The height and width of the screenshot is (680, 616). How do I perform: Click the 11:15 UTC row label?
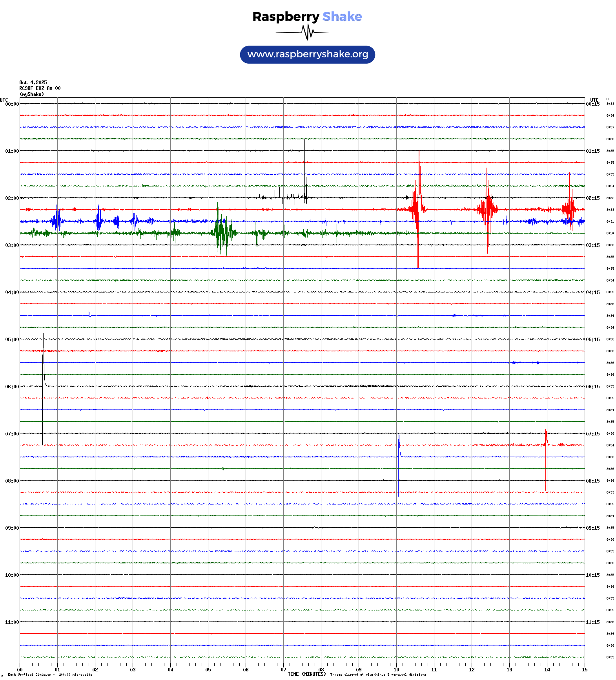coord(592,622)
